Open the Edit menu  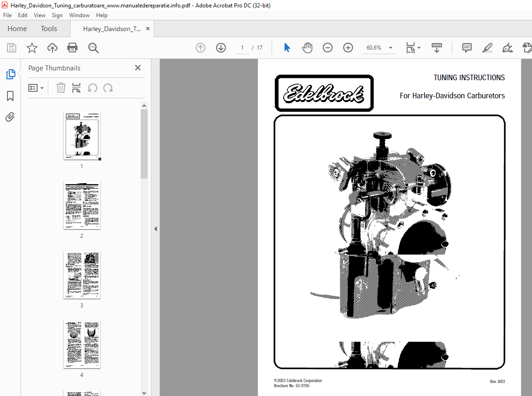[23, 15]
